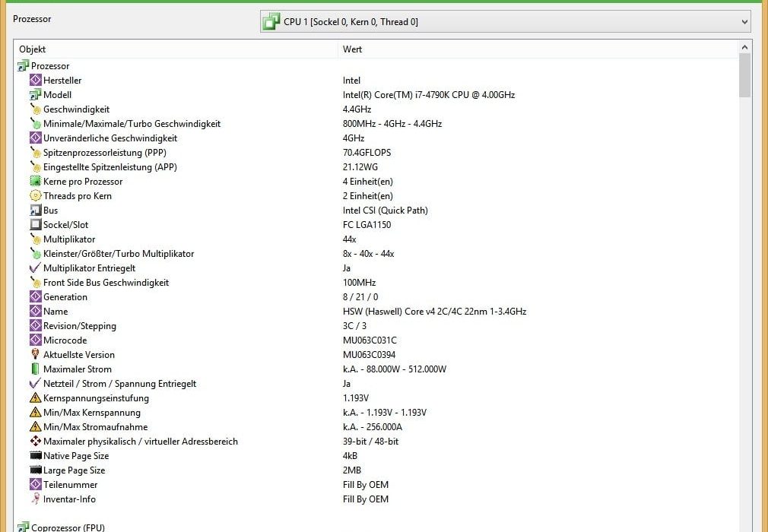Click the dropdown arrow of CPU selector
The height and width of the screenshot is (532, 768).
(x=744, y=22)
